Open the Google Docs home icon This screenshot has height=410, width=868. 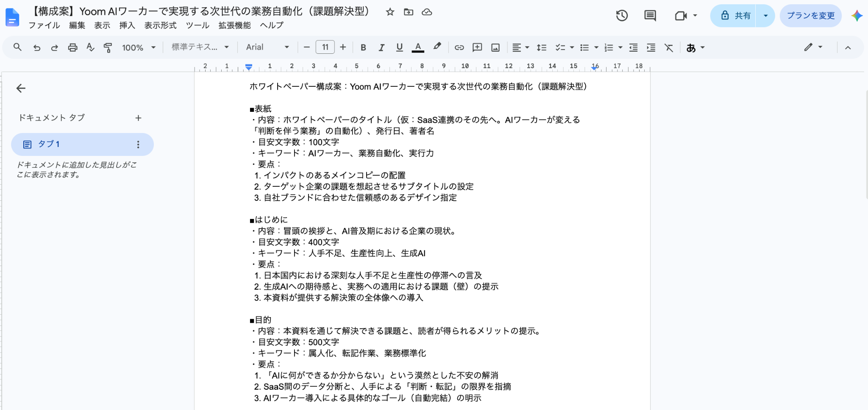(x=12, y=18)
